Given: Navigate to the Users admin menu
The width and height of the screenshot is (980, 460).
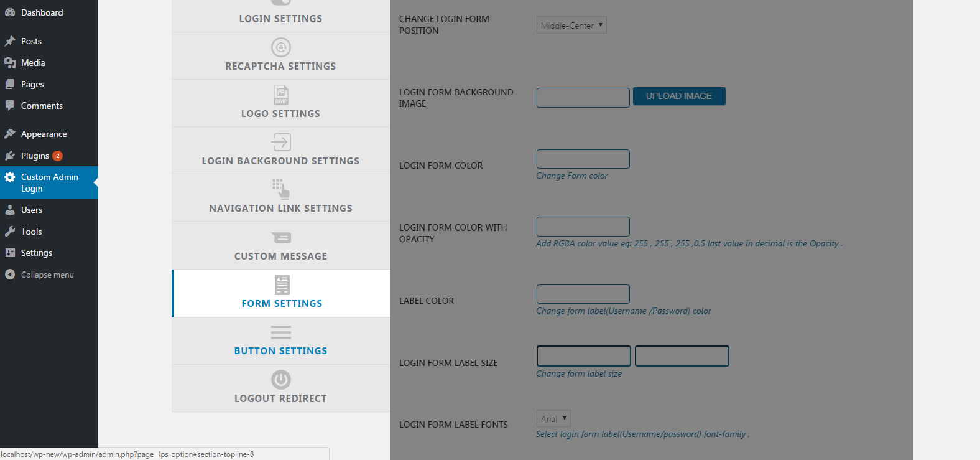Looking at the screenshot, I should point(31,209).
